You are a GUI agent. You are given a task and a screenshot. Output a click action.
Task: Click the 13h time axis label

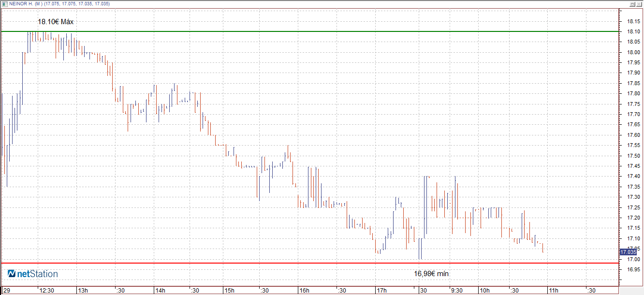click(x=83, y=291)
